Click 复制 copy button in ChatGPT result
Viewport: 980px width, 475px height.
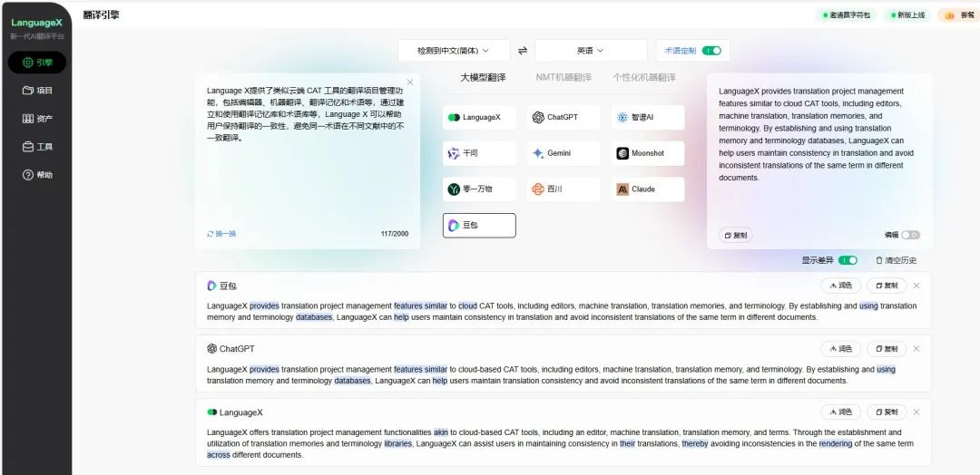click(887, 349)
